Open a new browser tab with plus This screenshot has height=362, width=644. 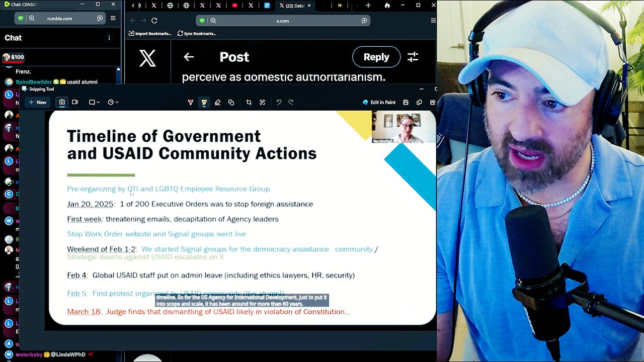[x=368, y=6]
